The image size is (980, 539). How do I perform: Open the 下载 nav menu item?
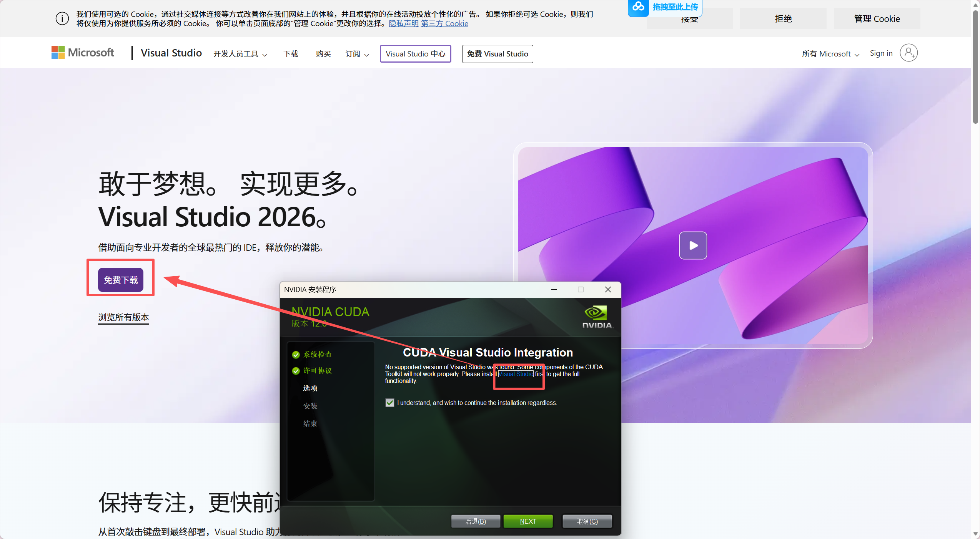coord(291,54)
